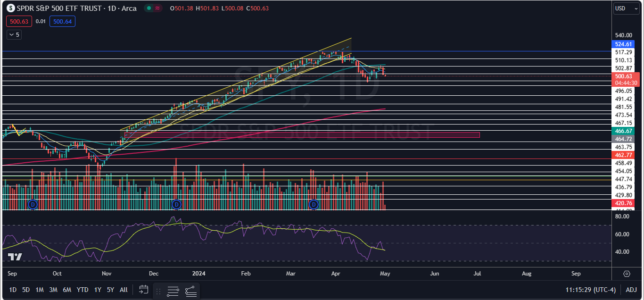Click the TradingView logo on the chart
Viewport: 644px width, 300px height.
15,257
